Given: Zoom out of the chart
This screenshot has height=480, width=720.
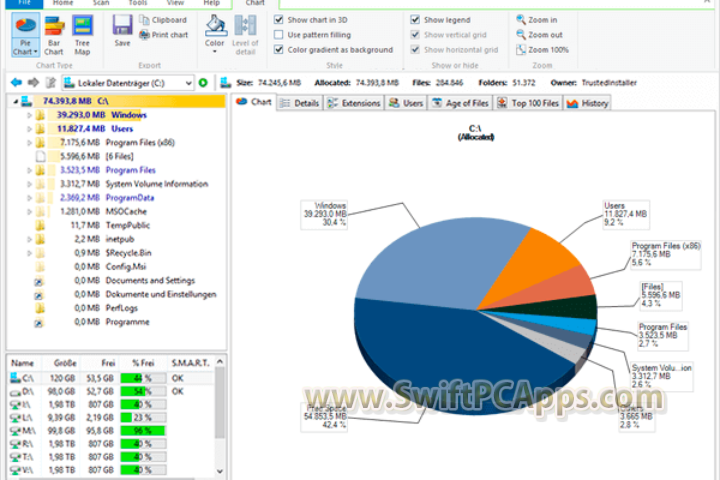Looking at the screenshot, I should [539, 34].
